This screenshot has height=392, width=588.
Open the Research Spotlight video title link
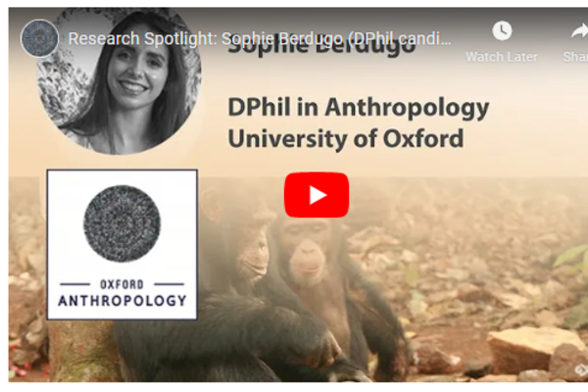click(260, 38)
